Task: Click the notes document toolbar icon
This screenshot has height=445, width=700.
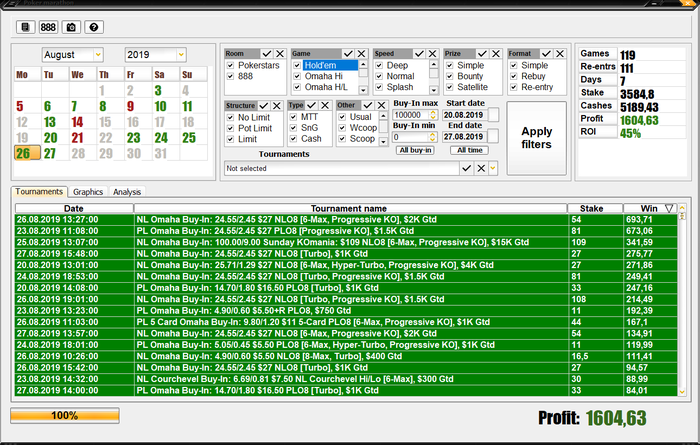Action: tap(25, 27)
